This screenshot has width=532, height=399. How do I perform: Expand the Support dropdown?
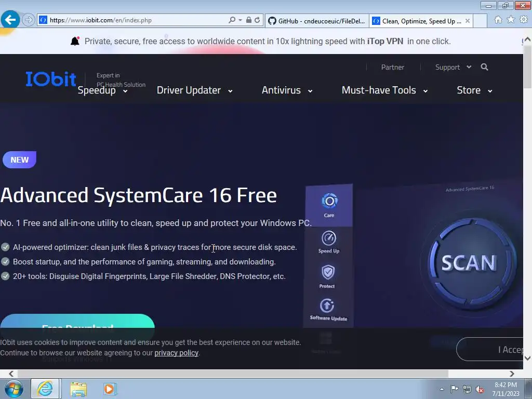click(453, 67)
